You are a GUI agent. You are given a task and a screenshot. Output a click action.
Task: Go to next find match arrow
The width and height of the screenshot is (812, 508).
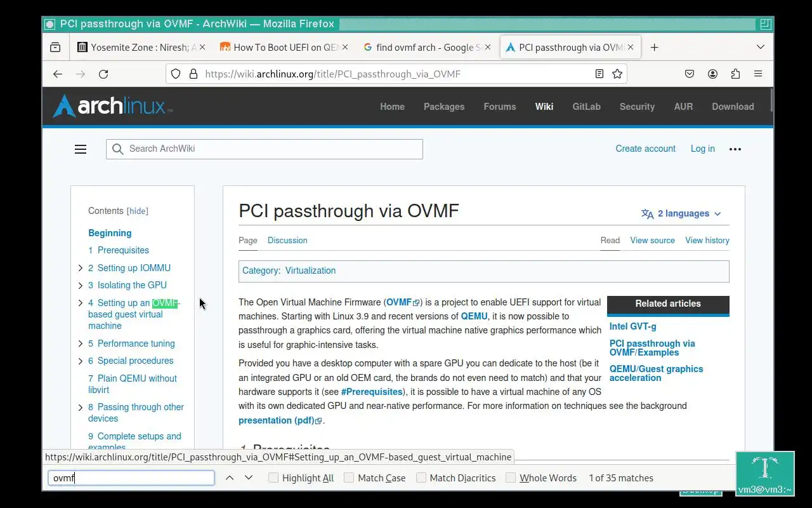point(249,478)
